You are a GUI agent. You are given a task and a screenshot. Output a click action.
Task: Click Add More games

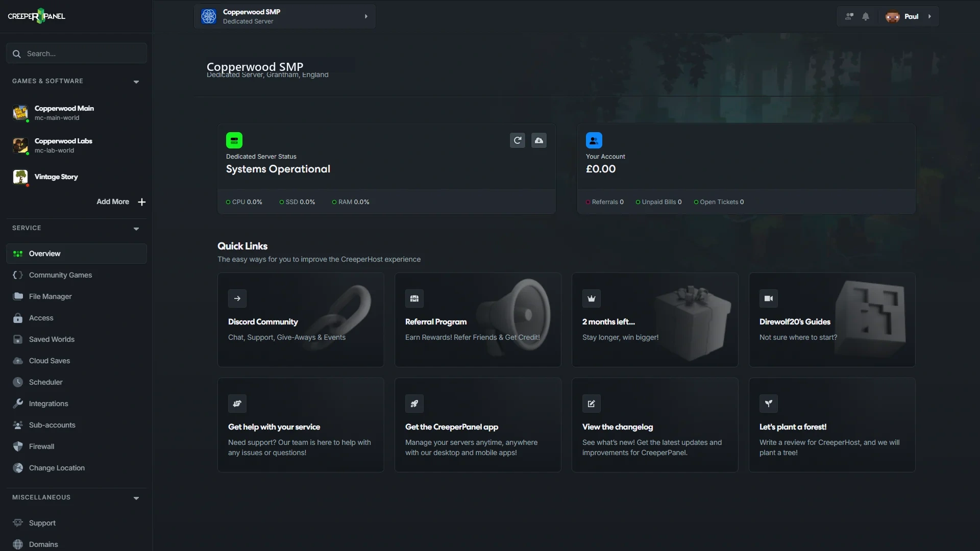121,202
